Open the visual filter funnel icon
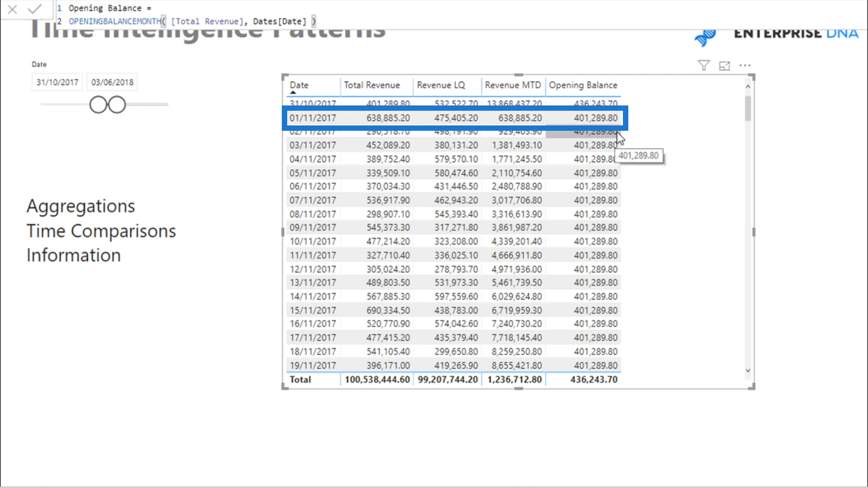 click(x=704, y=66)
